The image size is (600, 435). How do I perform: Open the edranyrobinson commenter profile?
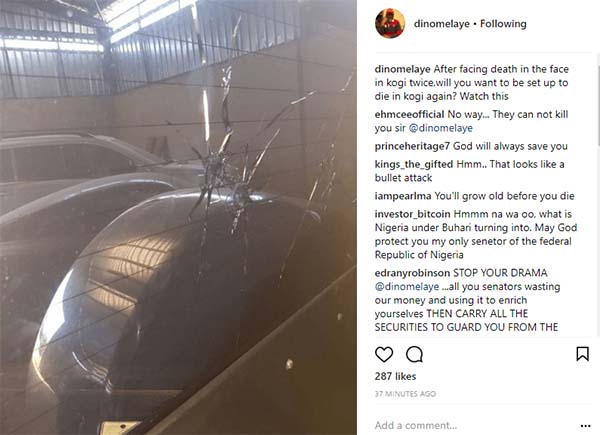[x=412, y=273]
